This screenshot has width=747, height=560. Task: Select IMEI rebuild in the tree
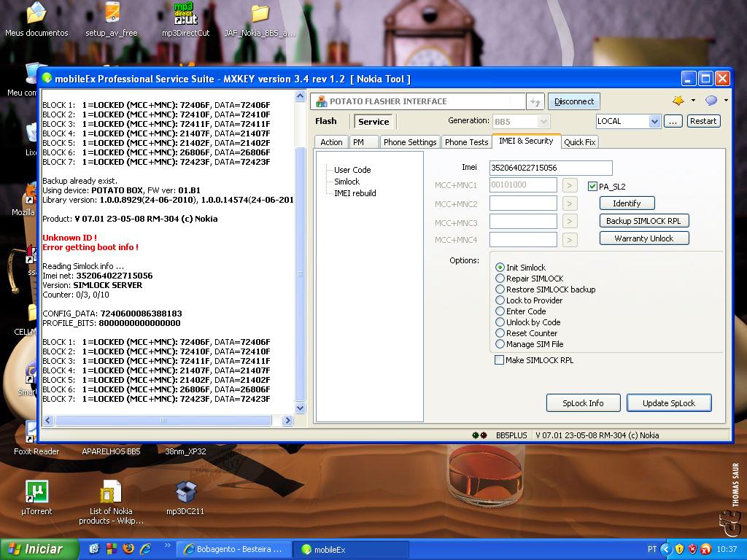tap(355, 192)
